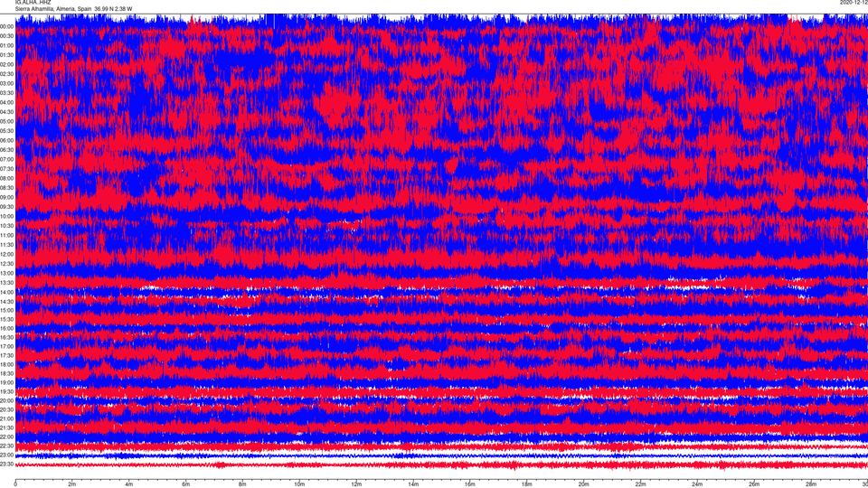Viewport: 868px width, 488px height.
Task: Select the 15:00 time row label
Action: click(6, 310)
